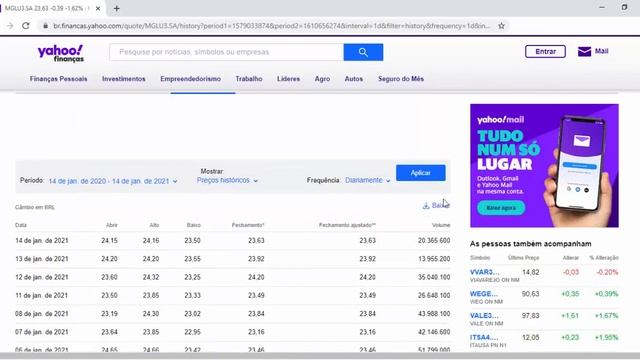Screen dimensions: 640x360
Task: Open Seguro do Mês menu item
Action: pyautogui.click(x=401, y=79)
